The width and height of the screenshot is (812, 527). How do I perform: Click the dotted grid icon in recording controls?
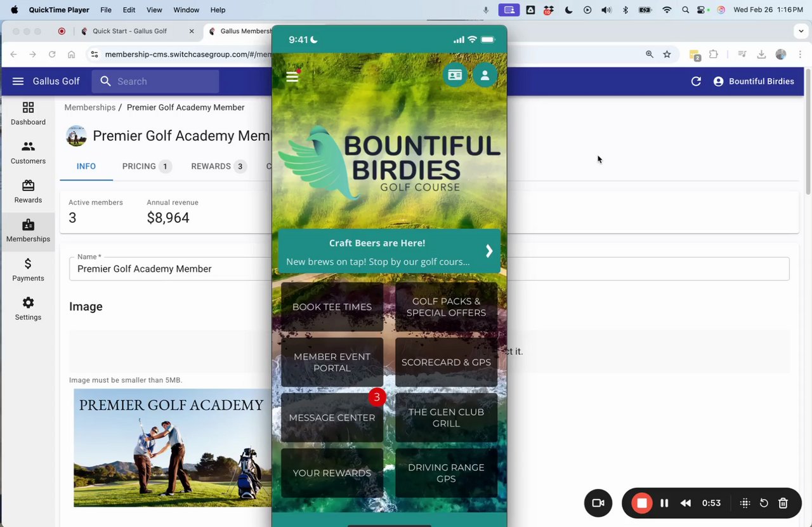tap(745, 503)
